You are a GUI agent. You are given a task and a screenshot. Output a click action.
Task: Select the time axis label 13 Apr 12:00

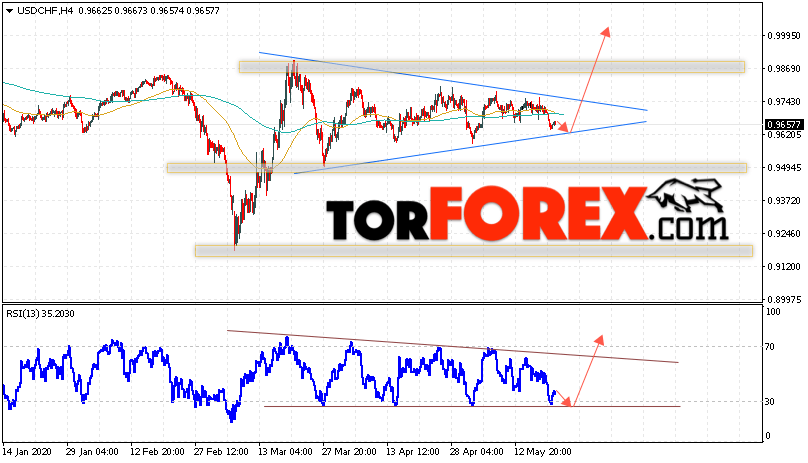coord(413,452)
